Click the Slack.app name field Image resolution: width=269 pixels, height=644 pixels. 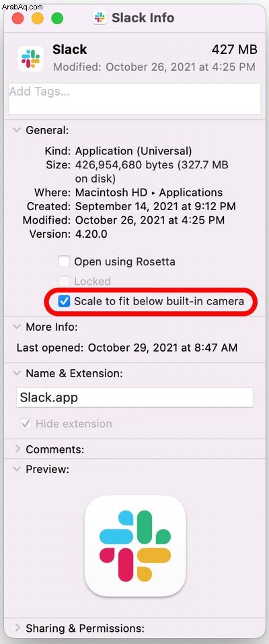click(134, 397)
